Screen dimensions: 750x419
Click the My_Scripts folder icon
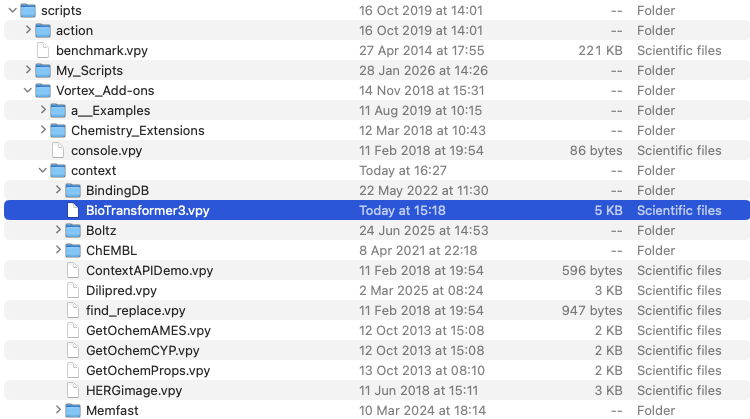(42, 70)
